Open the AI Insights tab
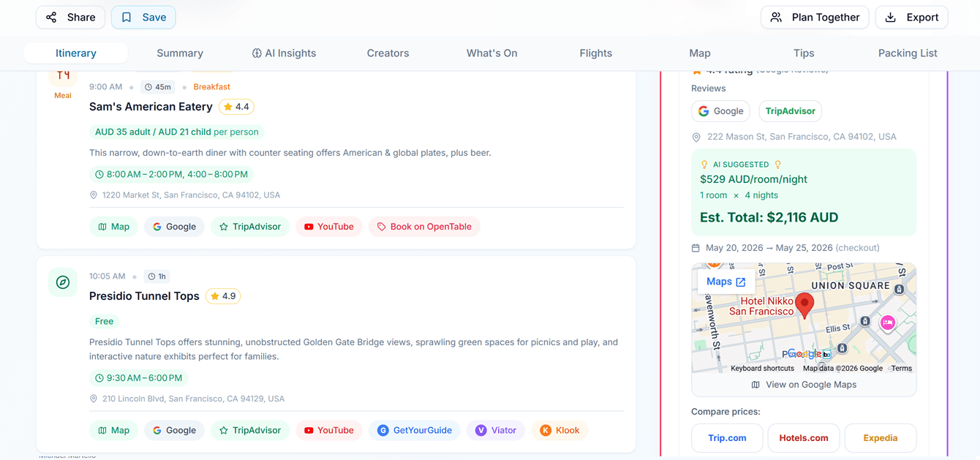Screen dimensions: 980x460 [x=284, y=53]
